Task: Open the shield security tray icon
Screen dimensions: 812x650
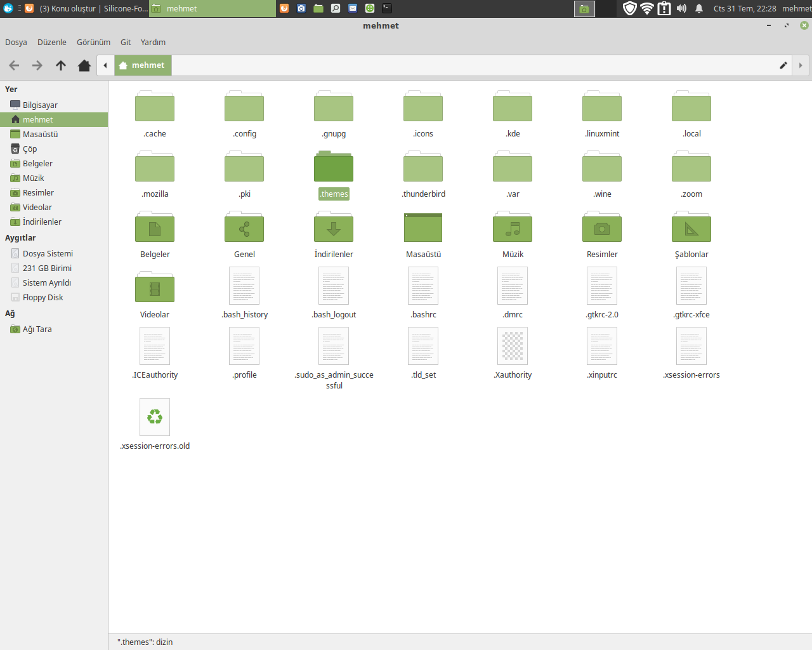Action: pyautogui.click(x=629, y=8)
